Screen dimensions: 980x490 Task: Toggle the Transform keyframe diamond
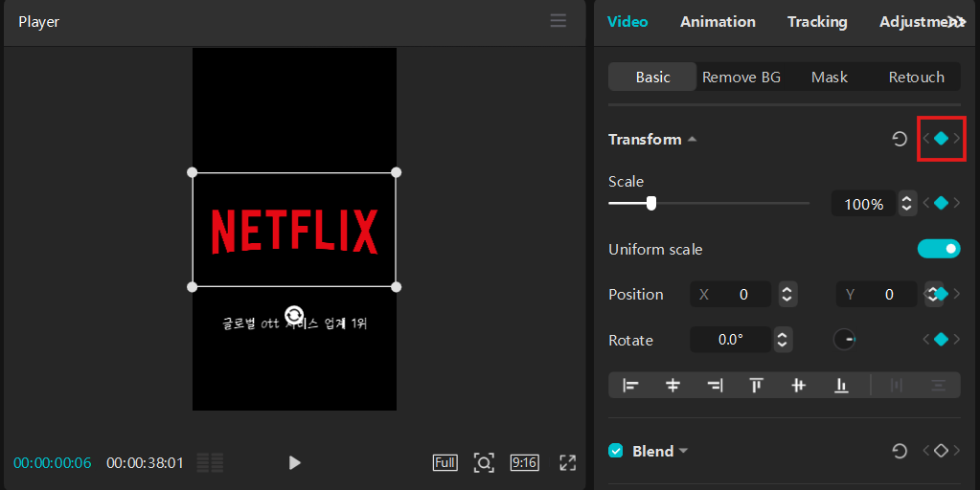[x=942, y=139]
